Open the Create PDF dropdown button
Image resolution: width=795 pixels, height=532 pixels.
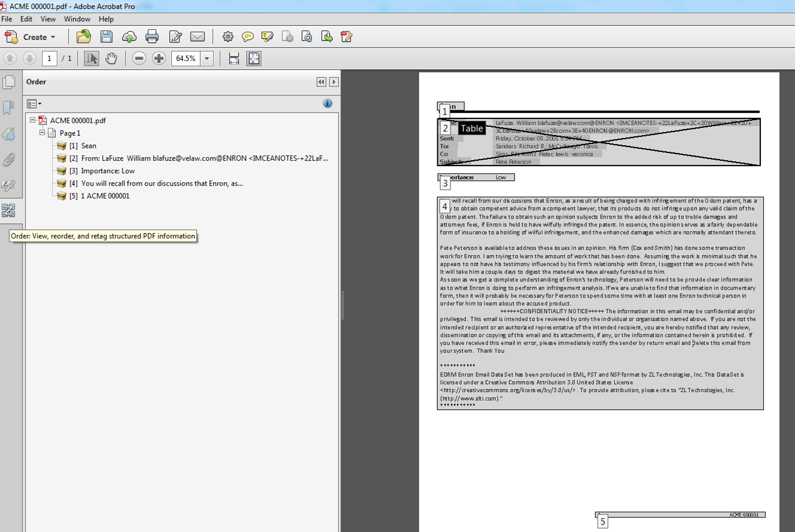click(x=30, y=37)
